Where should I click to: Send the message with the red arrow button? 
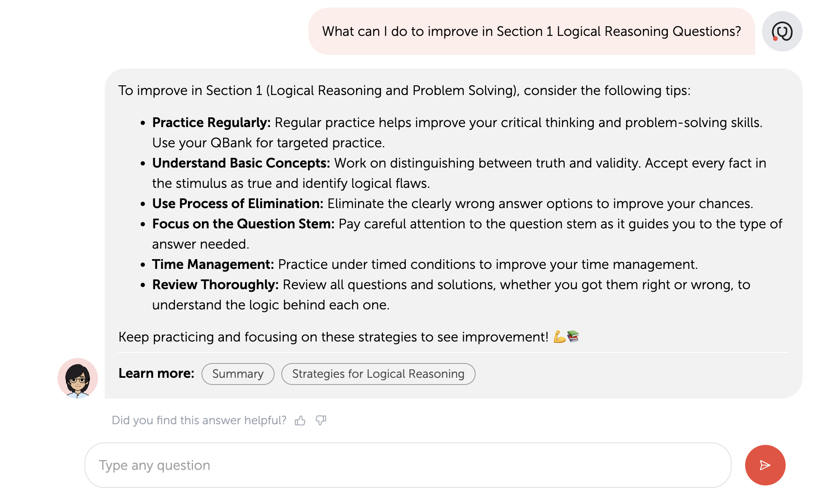pos(765,465)
